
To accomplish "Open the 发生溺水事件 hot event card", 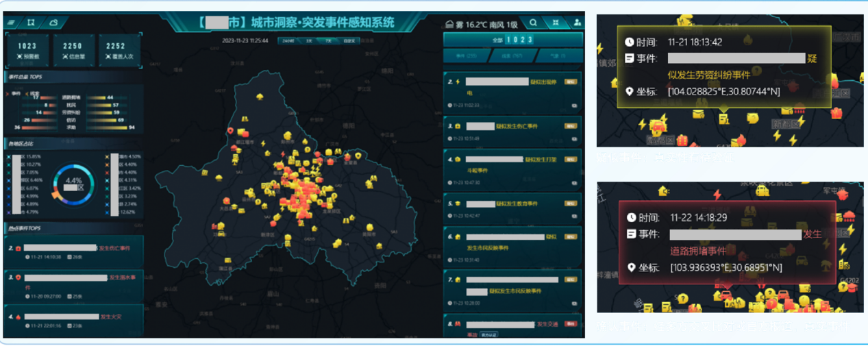I will 73,285.
